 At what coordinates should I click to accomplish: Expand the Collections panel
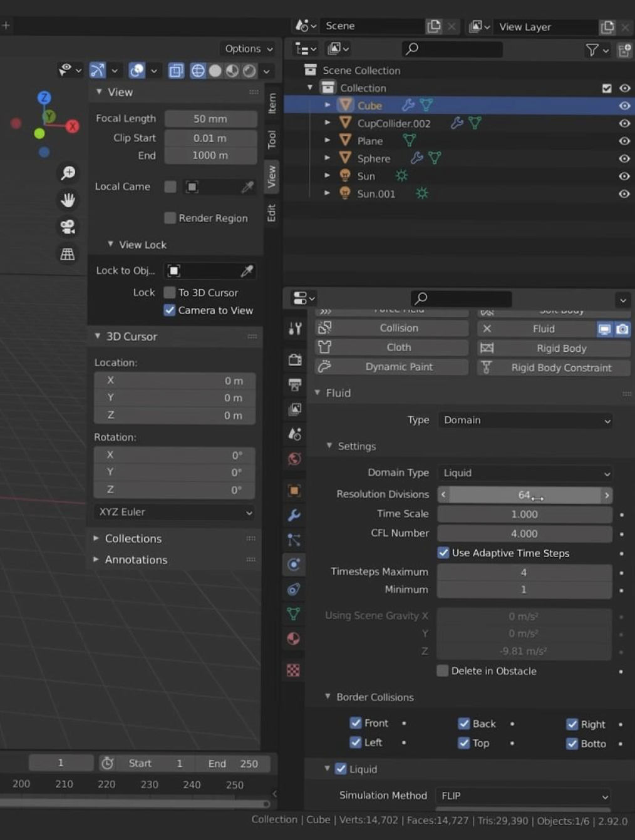(x=96, y=538)
